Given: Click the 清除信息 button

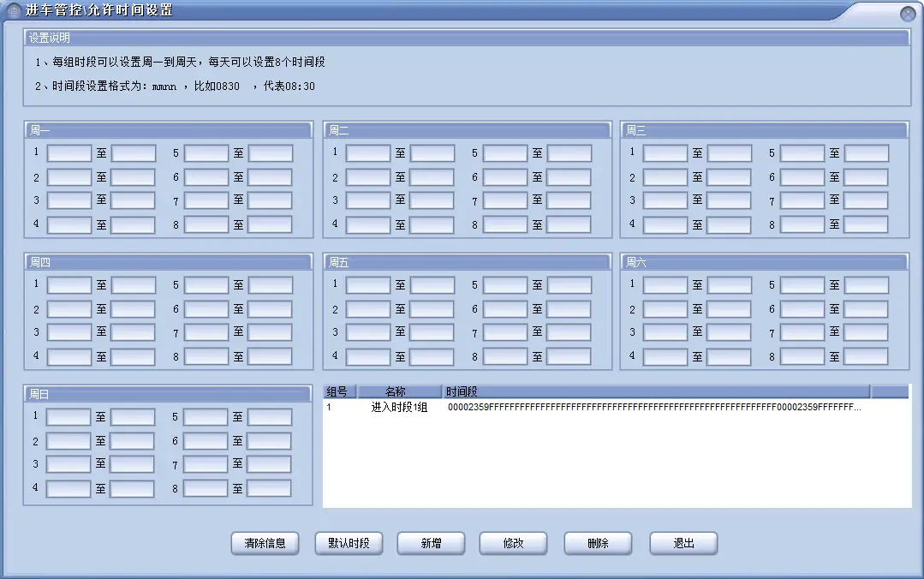Looking at the screenshot, I should (x=265, y=544).
